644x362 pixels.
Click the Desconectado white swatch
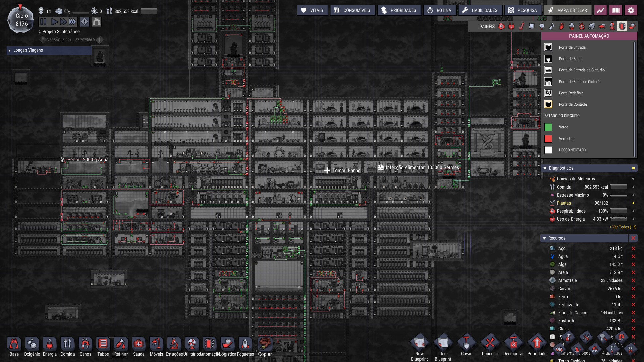[x=548, y=150]
